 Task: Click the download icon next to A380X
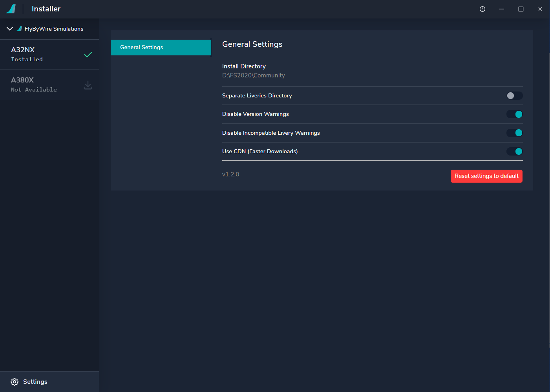pos(88,85)
